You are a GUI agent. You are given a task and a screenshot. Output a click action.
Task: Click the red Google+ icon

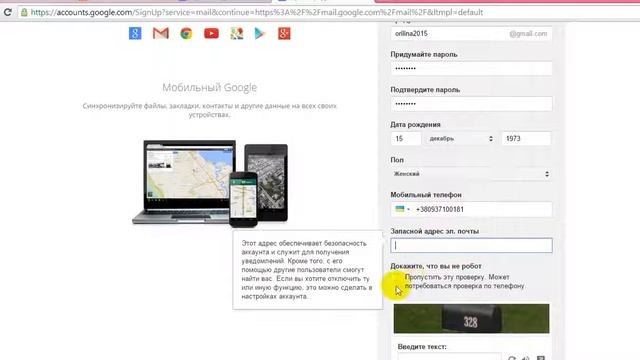pyautogui.click(x=284, y=33)
